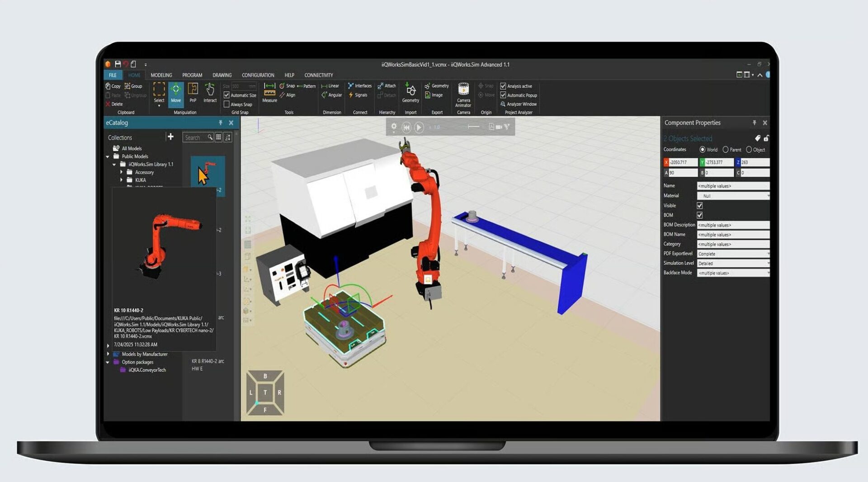Uncheck the Visible checkbox

pyautogui.click(x=699, y=205)
